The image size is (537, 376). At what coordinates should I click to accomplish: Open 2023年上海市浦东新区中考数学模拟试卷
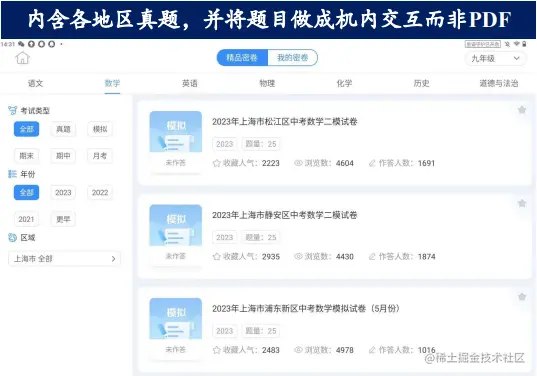306,309
